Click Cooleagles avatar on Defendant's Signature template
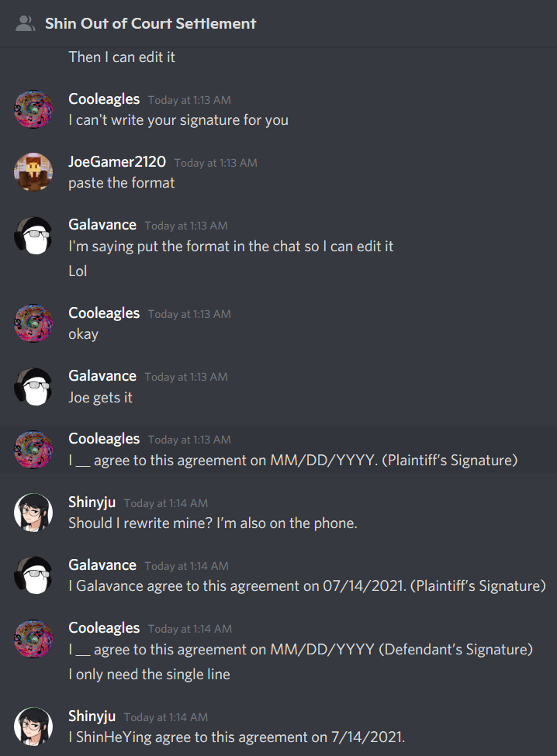The width and height of the screenshot is (557, 756). [x=33, y=638]
